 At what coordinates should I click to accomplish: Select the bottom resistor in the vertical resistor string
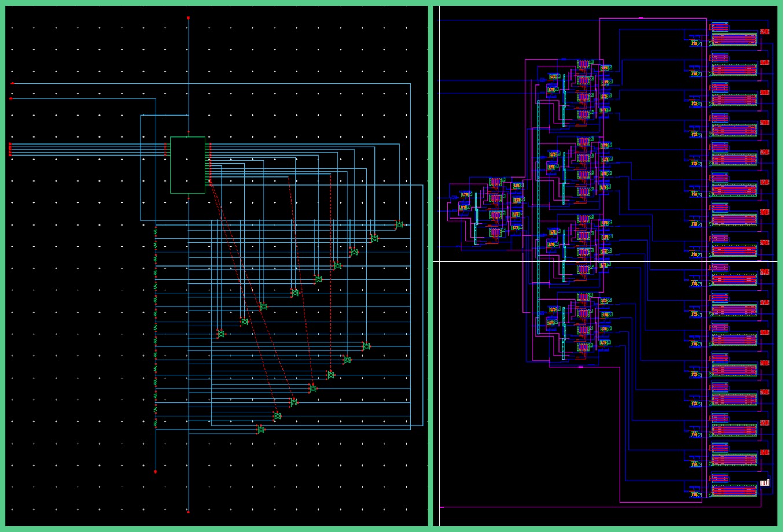[156, 423]
